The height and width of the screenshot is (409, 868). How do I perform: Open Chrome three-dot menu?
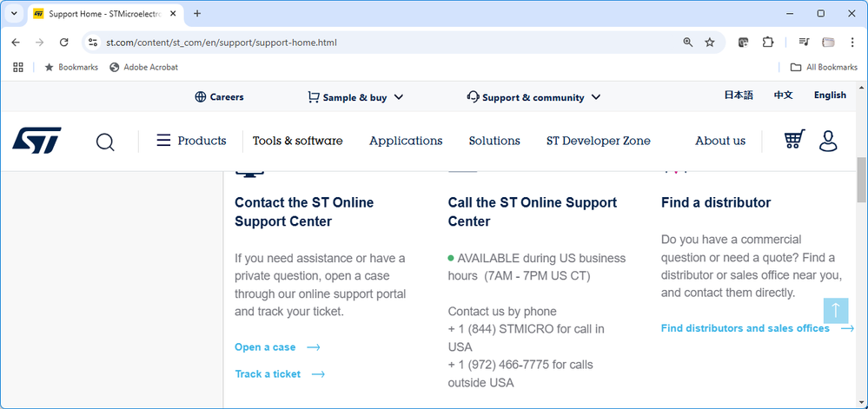(852, 43)
